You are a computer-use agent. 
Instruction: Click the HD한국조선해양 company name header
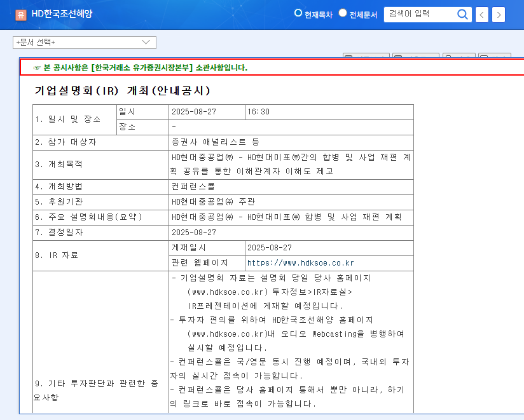click(x=62, y=14)
